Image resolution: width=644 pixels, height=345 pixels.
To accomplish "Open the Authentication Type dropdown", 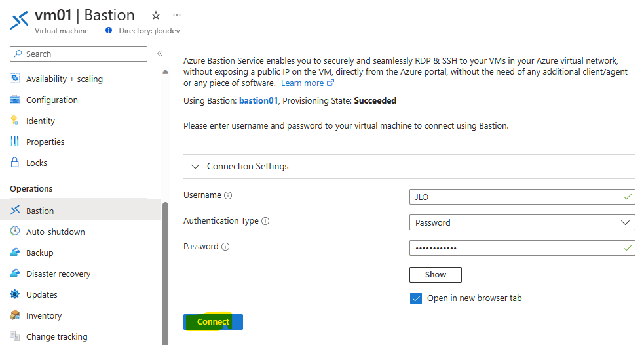I will tap(522, 222).
